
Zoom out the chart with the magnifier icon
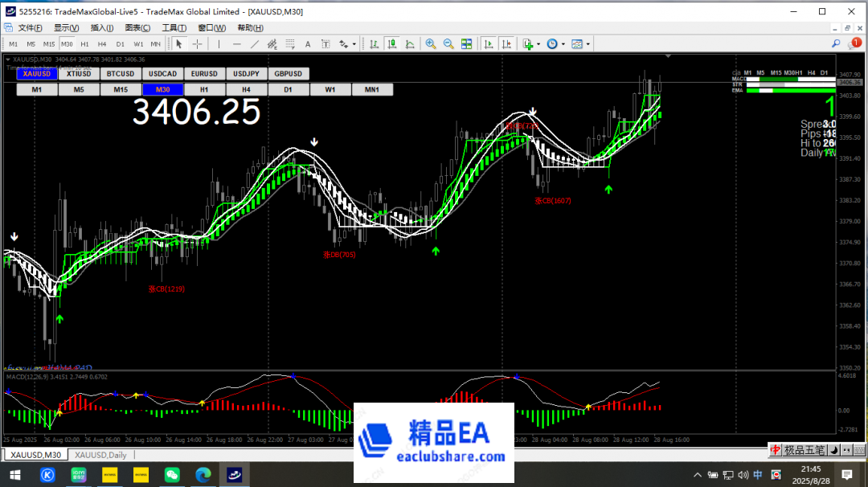(x=449, y=44)
